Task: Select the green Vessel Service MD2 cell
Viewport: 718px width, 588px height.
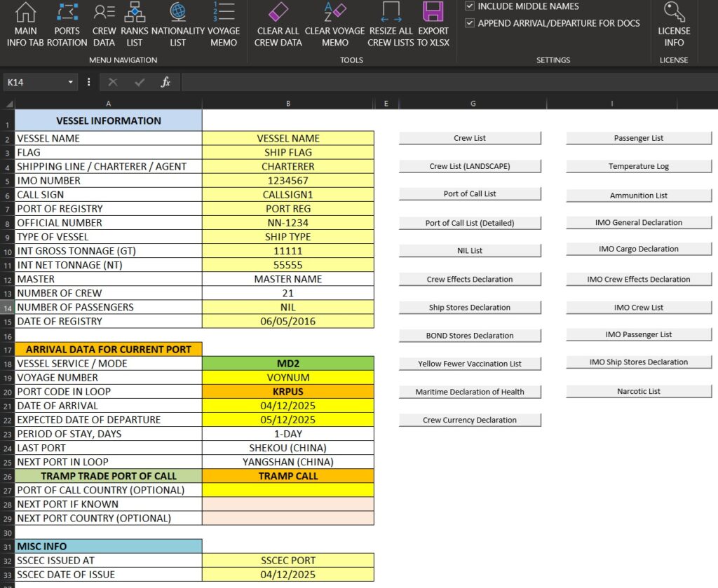Action: [288, 363]
